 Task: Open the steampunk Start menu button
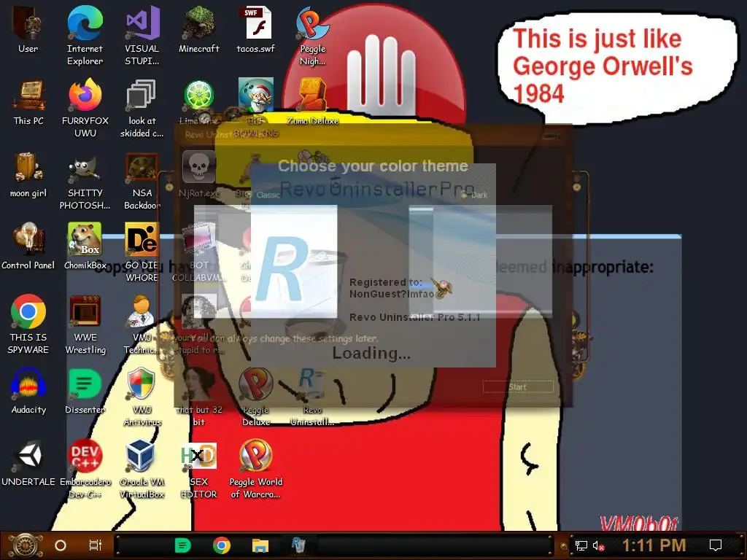[x=26, y=545]
